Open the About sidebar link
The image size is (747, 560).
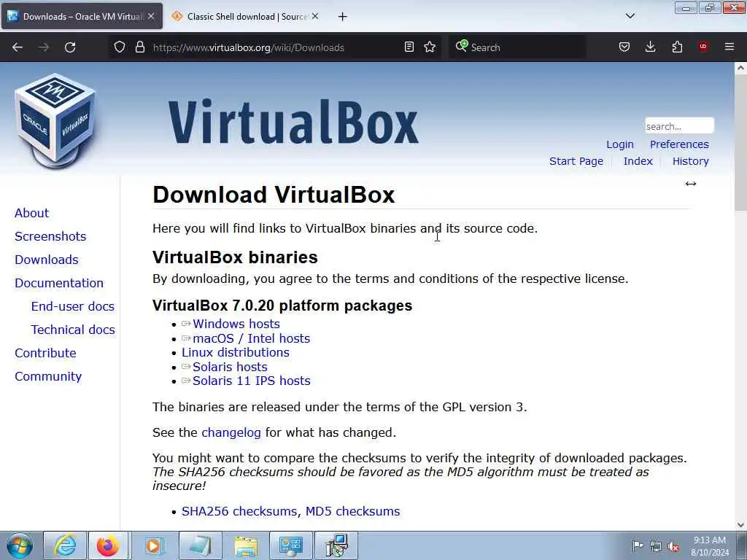coord(32,213)
